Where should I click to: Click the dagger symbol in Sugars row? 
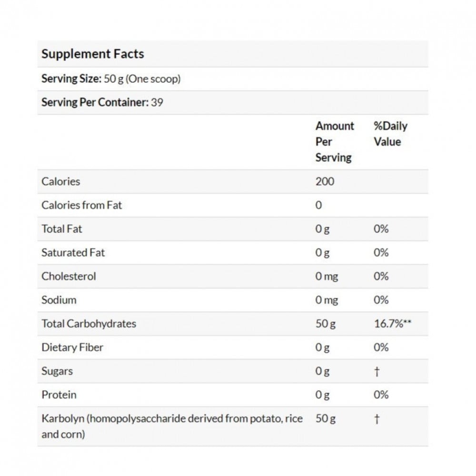pos(377,372)
